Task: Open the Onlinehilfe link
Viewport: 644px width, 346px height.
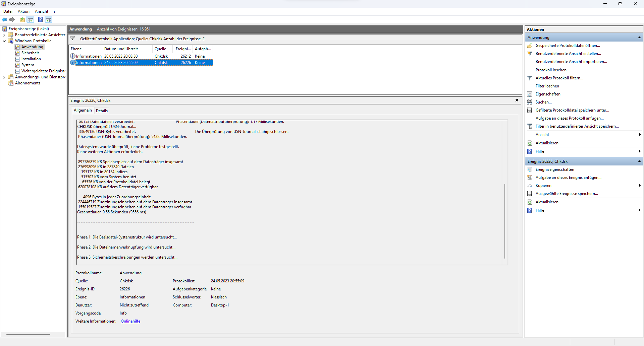Action: pyautogui.click(x=130, y=321)
